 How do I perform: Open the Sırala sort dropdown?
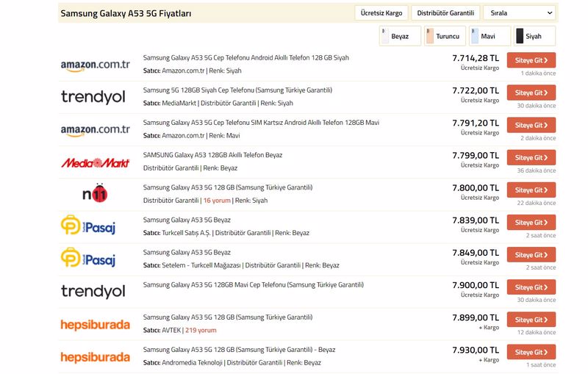point(520,13)
